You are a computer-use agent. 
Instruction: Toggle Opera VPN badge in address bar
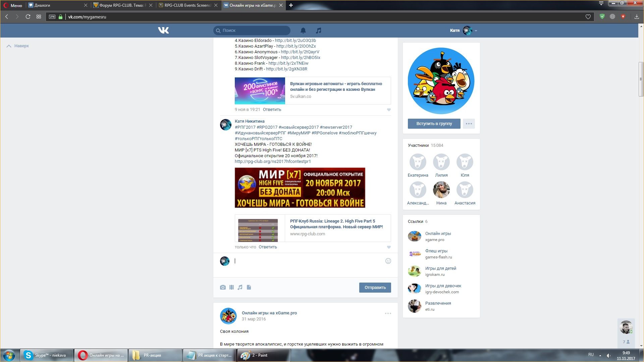[52, 17]
